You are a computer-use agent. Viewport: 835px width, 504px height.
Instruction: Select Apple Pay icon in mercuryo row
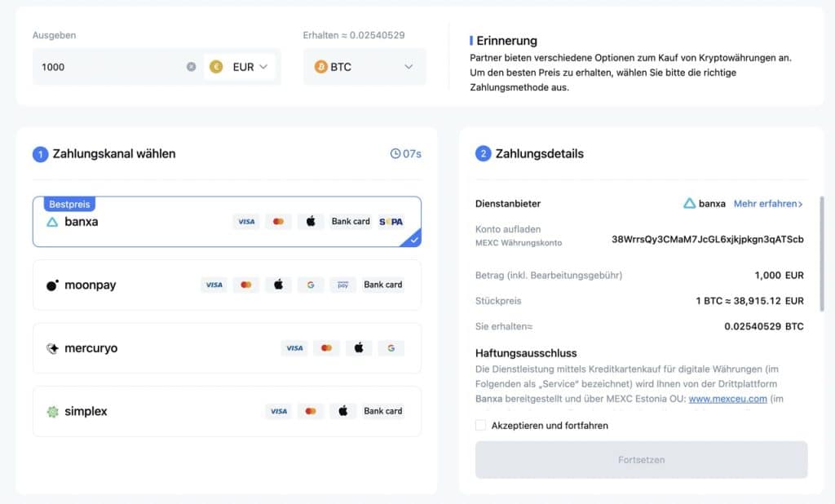pyautogui.click(x=359, y=347)
